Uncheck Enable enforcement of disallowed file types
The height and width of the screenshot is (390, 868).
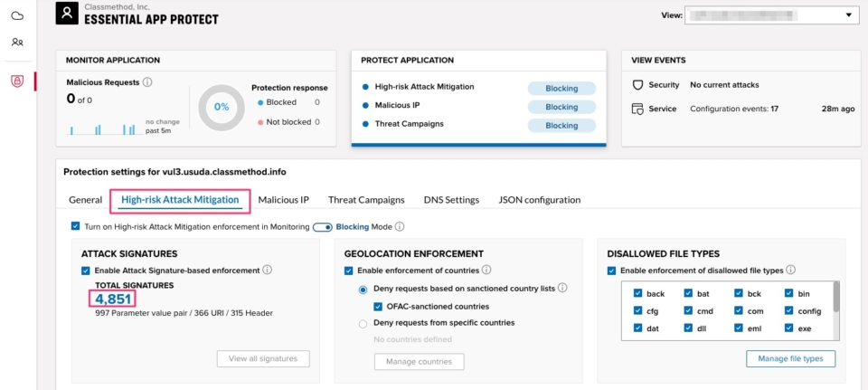611,271
